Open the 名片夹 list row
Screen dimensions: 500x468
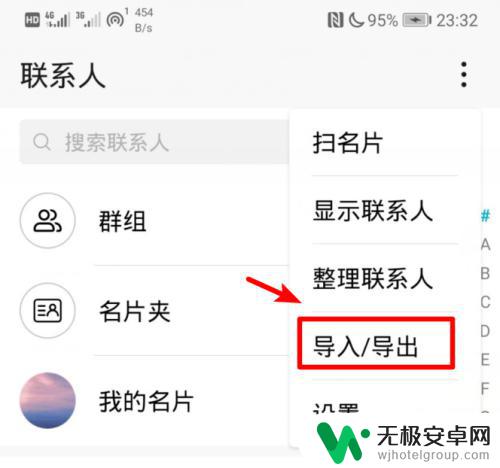154,311
